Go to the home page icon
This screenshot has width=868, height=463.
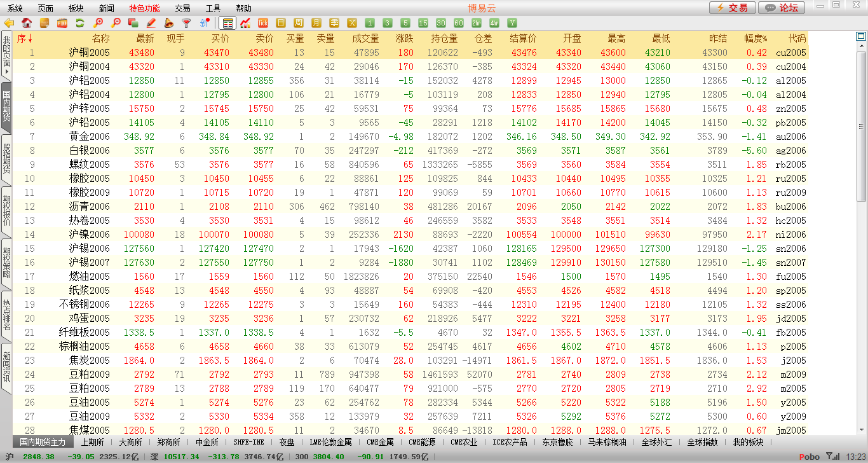[x=27, y=23]
